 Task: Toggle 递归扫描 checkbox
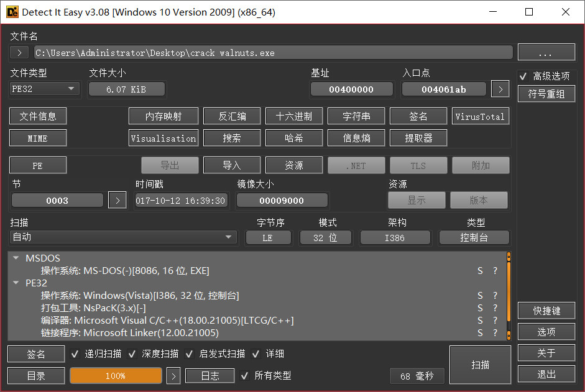click(x=75, y=353)
